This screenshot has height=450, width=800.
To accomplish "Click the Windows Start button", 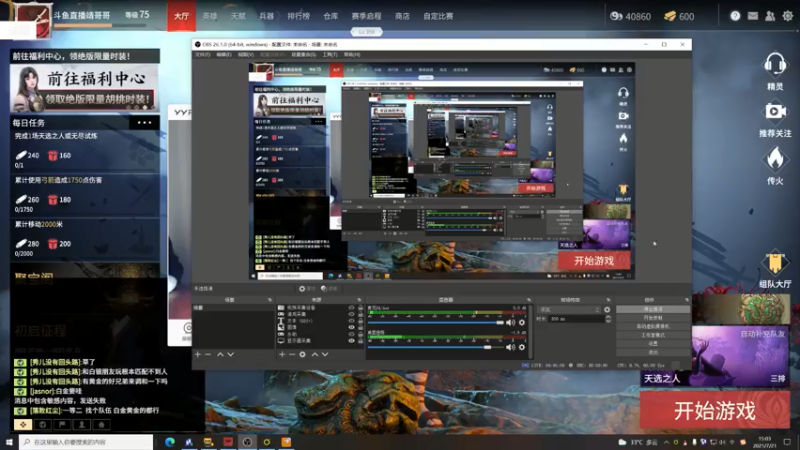I will [9, 442].
